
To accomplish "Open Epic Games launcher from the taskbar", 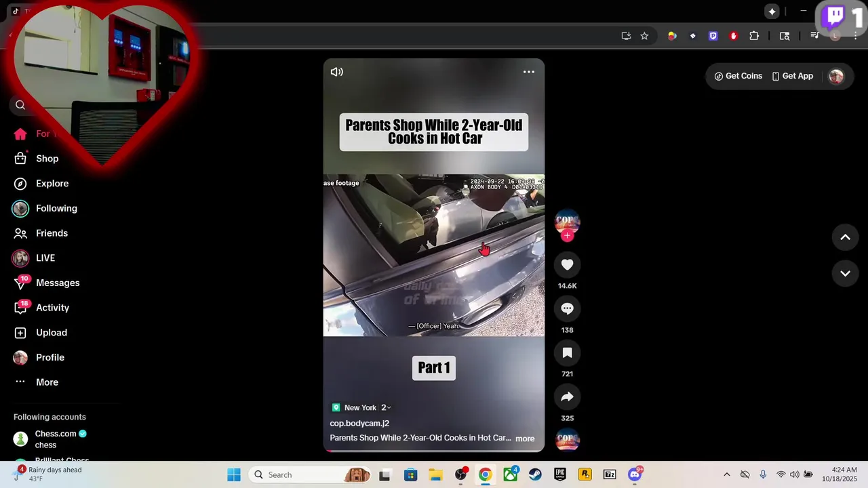I will coord(560,474).
